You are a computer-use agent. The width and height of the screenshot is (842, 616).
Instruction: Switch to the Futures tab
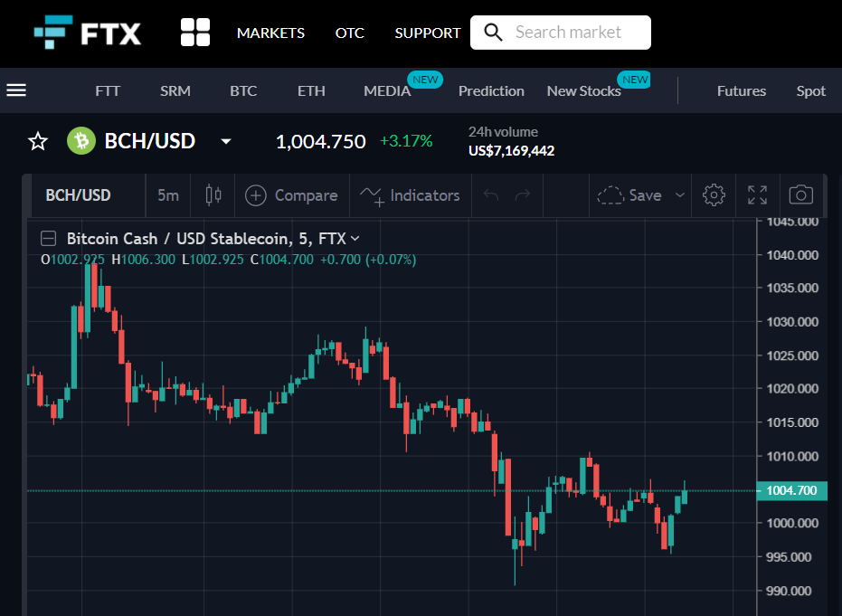[742, 90]
